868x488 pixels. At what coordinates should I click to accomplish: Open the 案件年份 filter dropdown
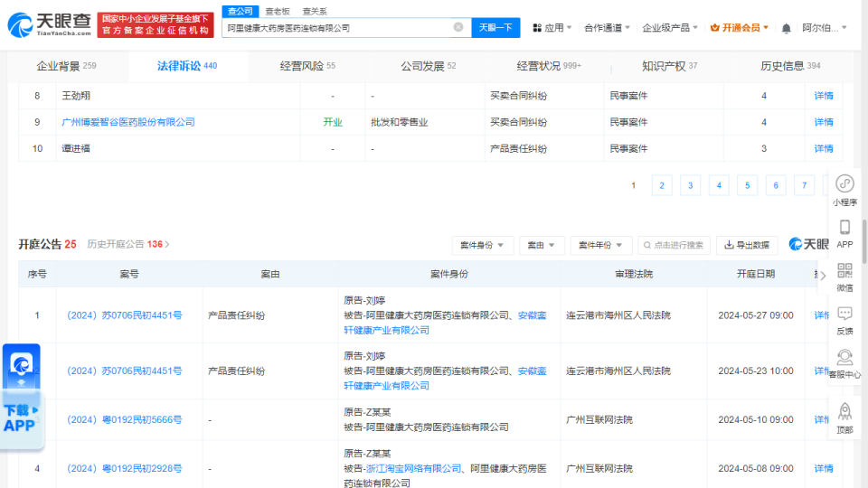coord(600,245)
